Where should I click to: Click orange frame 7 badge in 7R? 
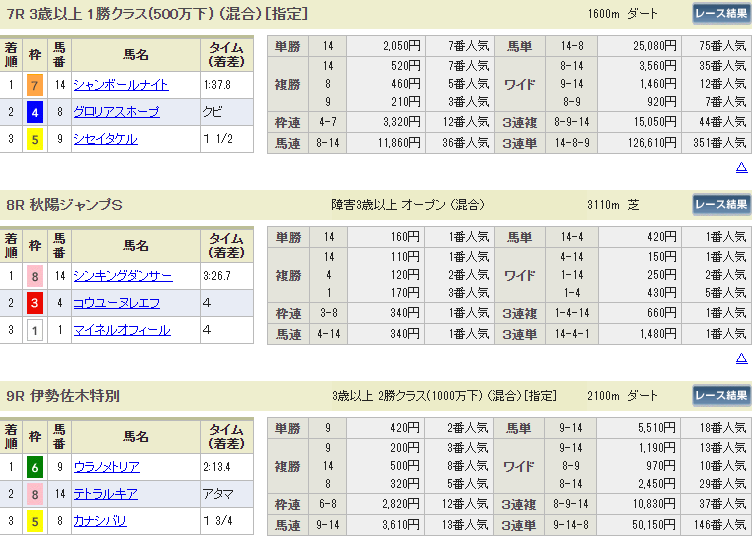35,85
